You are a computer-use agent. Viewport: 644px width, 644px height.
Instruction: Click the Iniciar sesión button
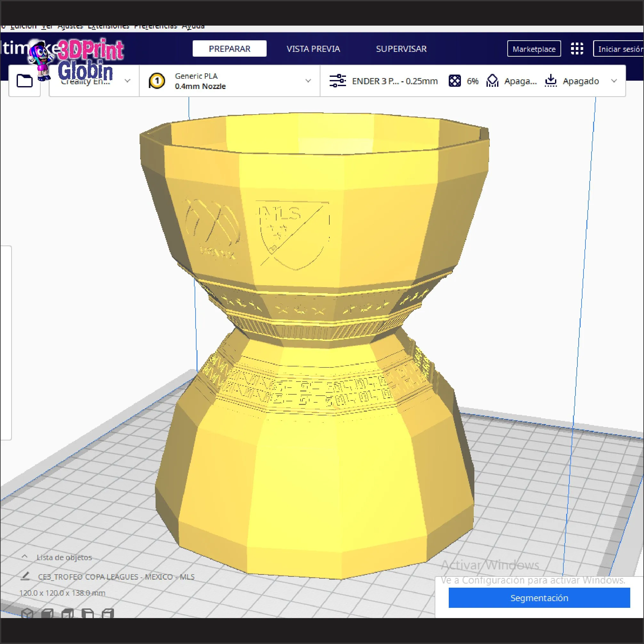pyautogui.click(x=619, y=49)
